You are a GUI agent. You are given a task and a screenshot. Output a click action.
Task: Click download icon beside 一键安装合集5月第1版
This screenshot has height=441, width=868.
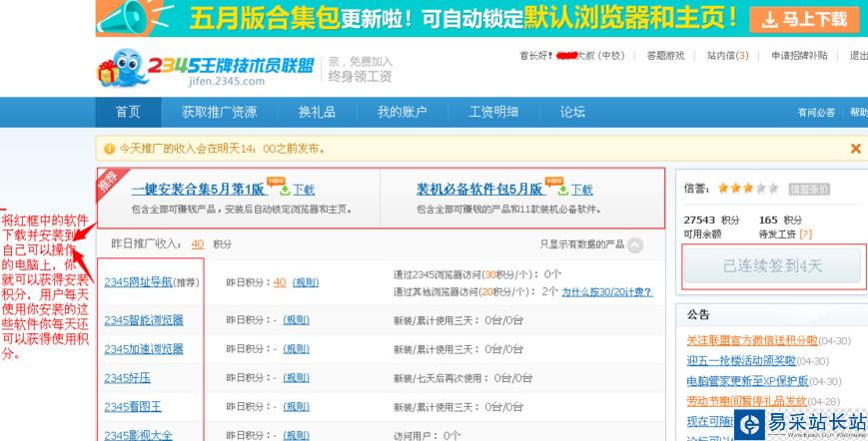[285, 191]
